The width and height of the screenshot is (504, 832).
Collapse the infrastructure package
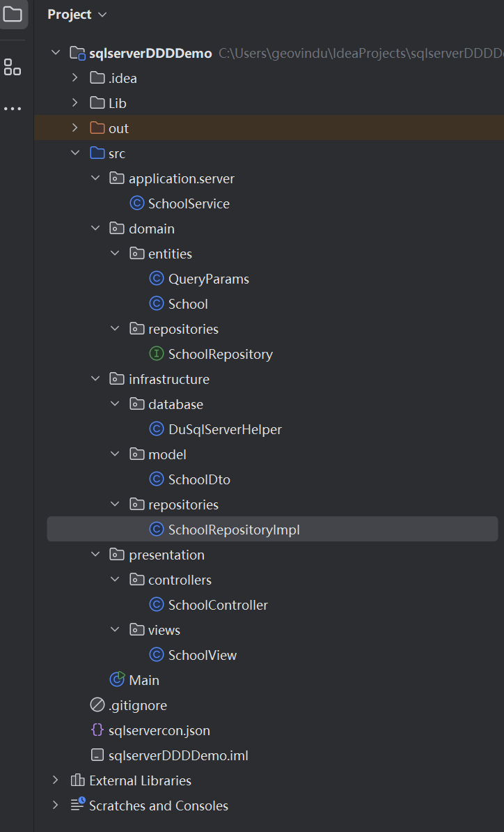point(95,379)
